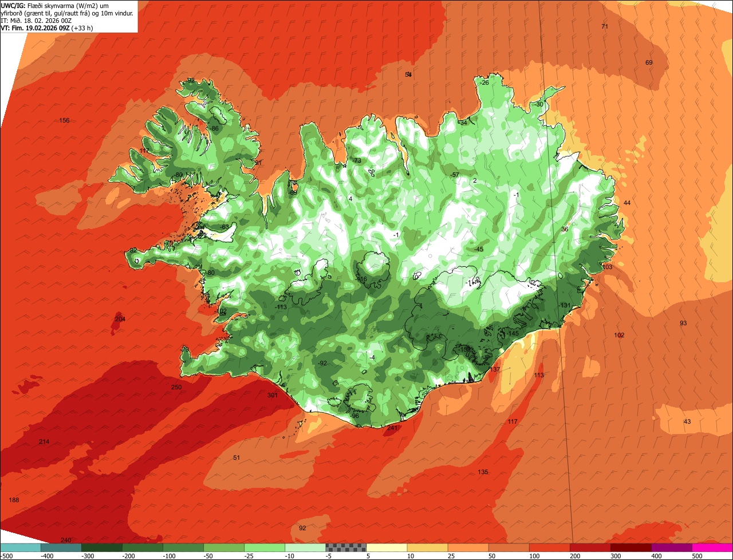This screenshot has width=733, height=560.
Task: Click the map value "-34"
Action: (462, 122)
